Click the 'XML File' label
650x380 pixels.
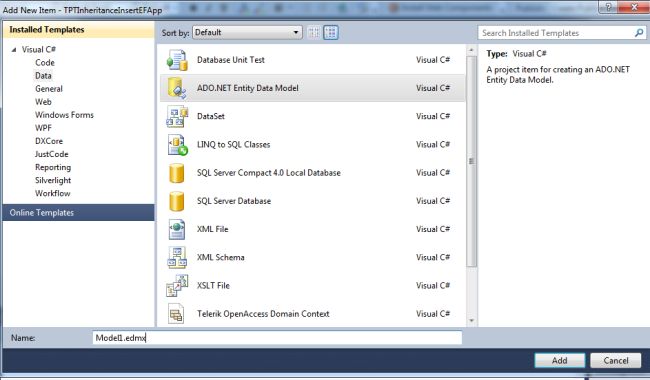point(212,229)
